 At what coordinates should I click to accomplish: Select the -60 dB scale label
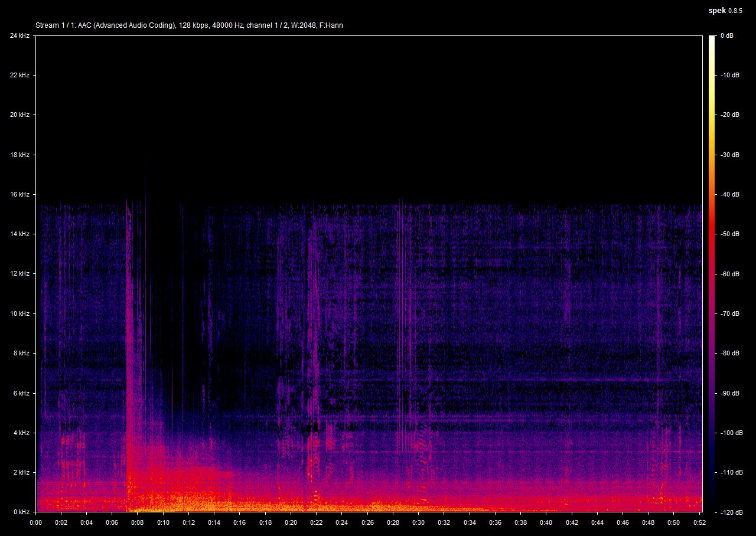[x=729, y=274]
